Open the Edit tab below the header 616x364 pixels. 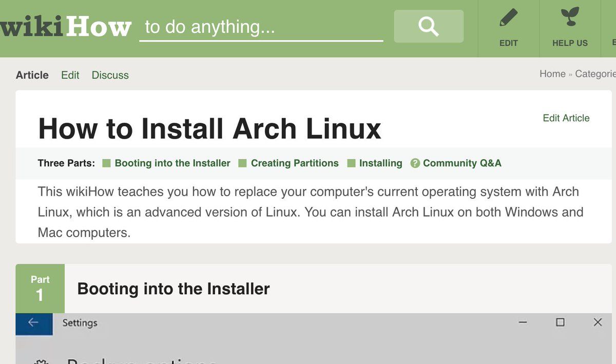[x=70, y=75]
